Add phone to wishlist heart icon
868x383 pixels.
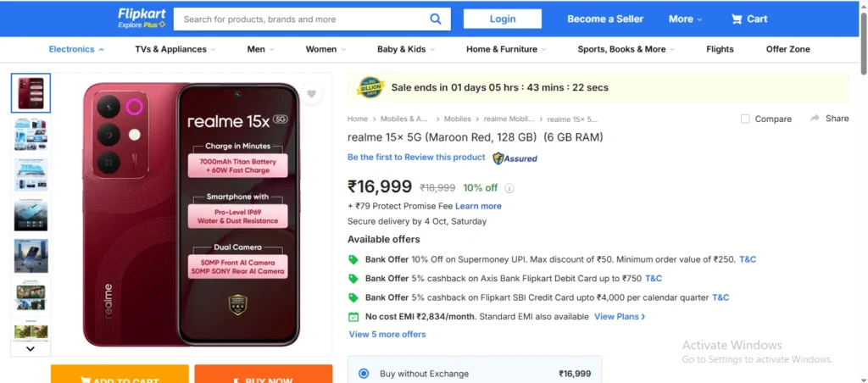312,94
